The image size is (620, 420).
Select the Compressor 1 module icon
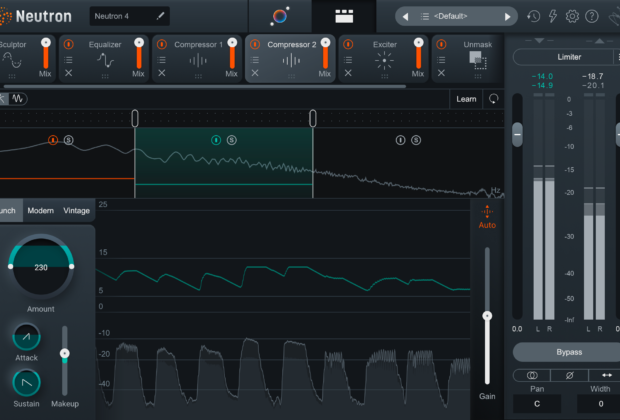198,61
